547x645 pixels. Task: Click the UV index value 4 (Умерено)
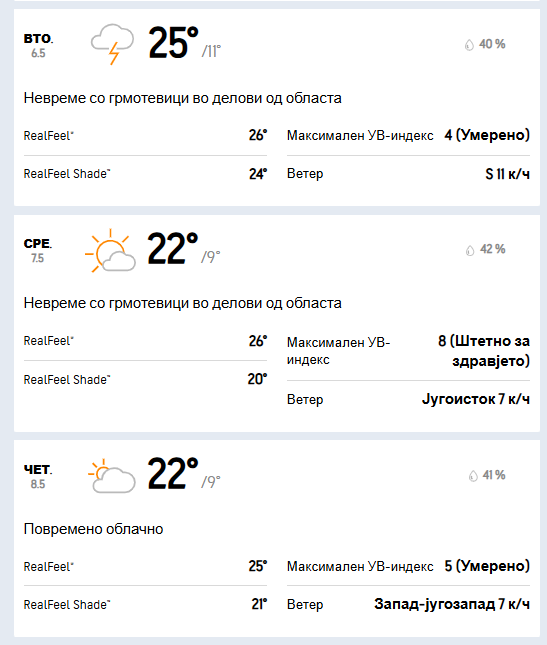(487, 135)
